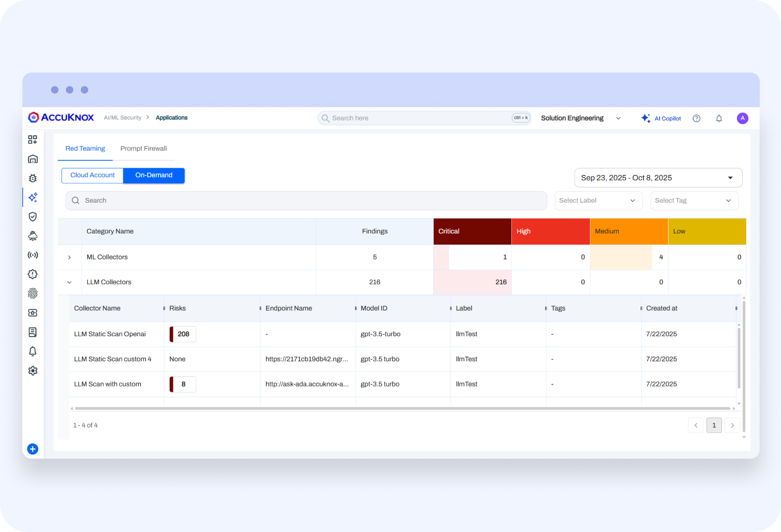Open the Select Tag dropdown
781x532 pixels.
(694, 200)
